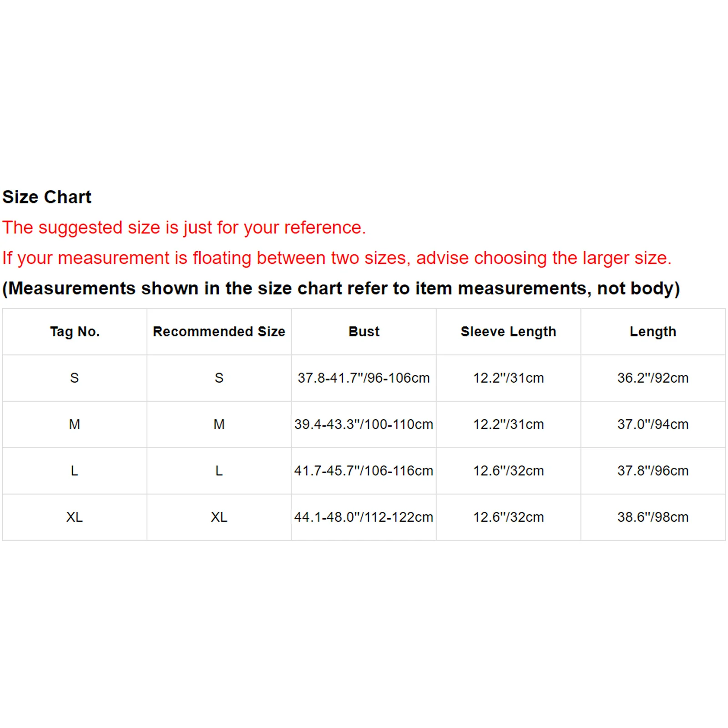Viewport: 728px width, 728px height.
Task: Click the Length value 38.6"/98cm
Action: point(653,517)
